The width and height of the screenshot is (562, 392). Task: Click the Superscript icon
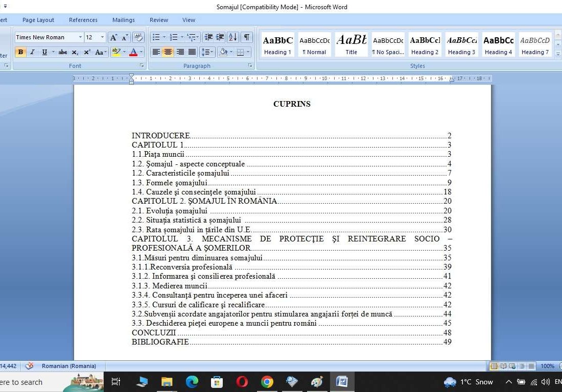[x=87, y=52]
